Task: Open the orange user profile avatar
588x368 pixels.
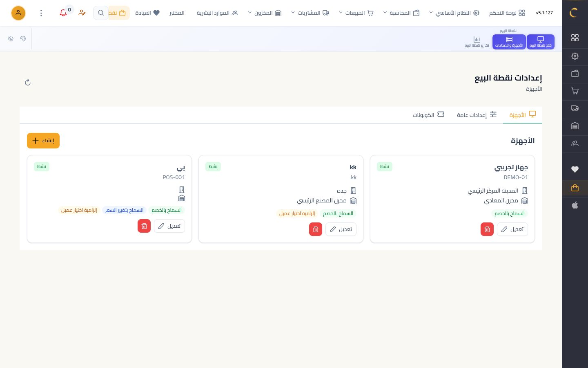Action: (x=18, y=13)
